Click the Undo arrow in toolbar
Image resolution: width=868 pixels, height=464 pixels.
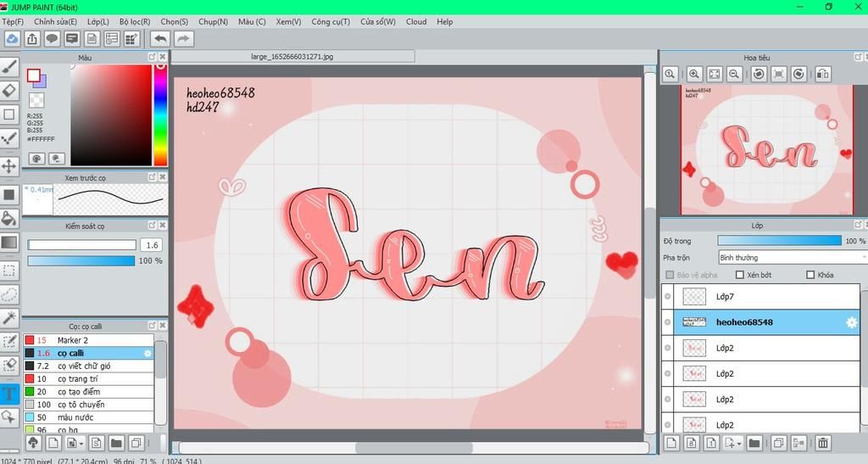coord(159,38)
